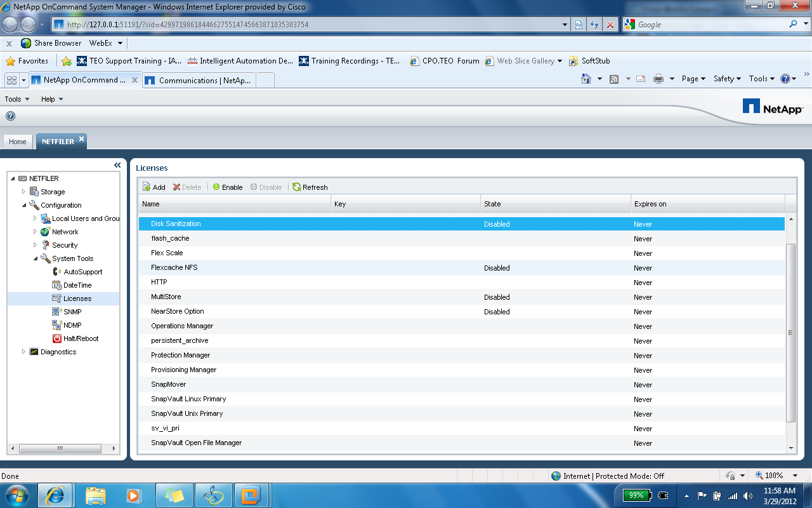
Task: Click the Local Users and Groups icon
Action: coord(45,218)
